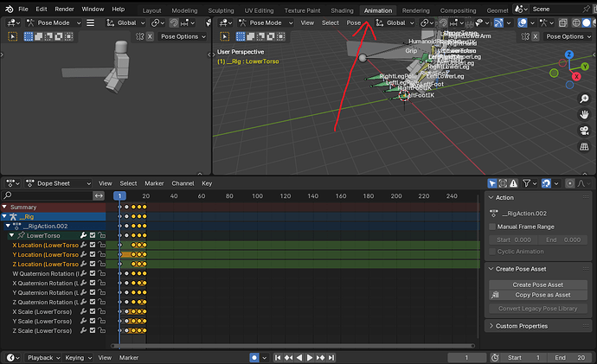Click the auto keying record button
Viewport: 597px width, 364px height.
[254, 358]
